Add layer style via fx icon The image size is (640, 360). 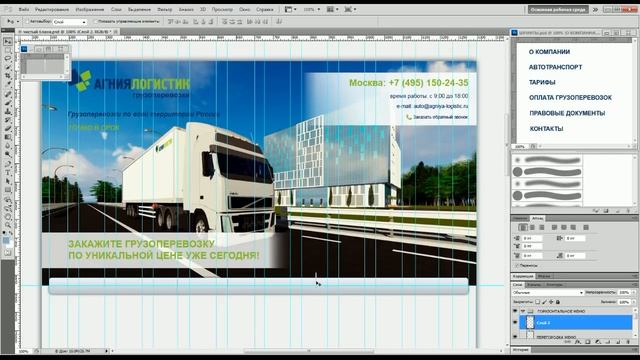tap(578, 342)
